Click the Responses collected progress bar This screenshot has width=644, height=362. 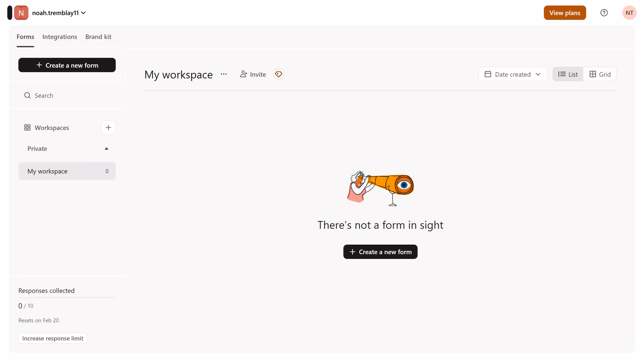67,298
